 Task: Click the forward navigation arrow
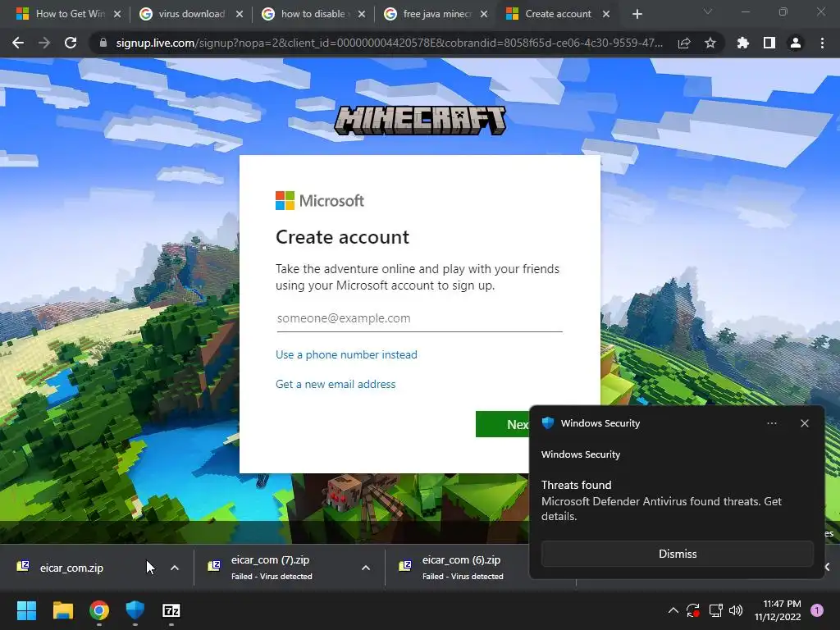[x=44, y=43]
